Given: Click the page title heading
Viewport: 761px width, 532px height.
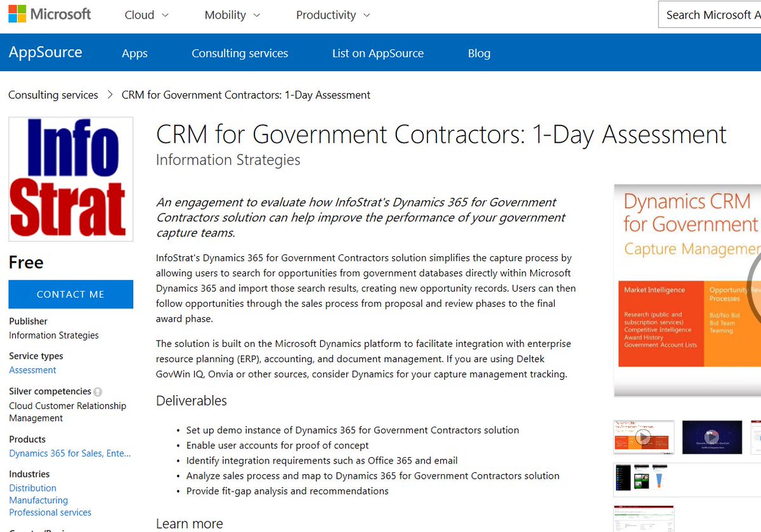Looking at the screenshot, I should [x=441, y=134].
